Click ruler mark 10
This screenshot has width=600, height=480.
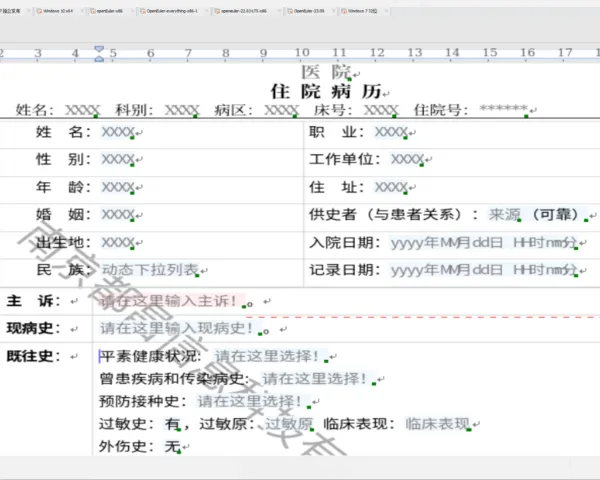tap(302, 52)
